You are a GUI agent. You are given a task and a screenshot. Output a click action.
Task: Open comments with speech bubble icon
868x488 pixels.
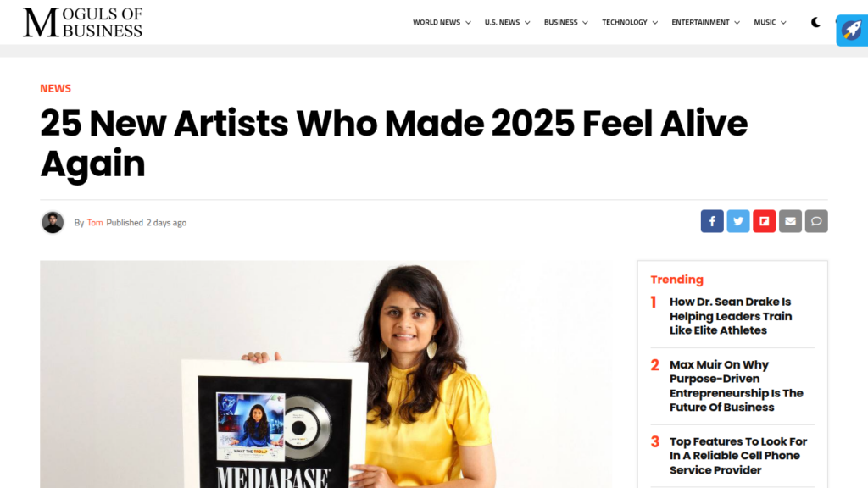pyautogui.click(x=816, y=221)
